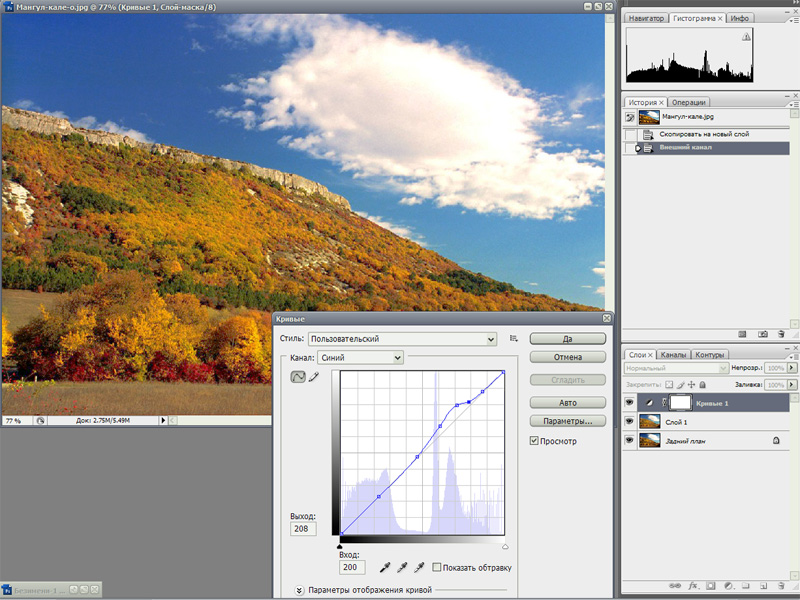Image resolution: width=800 pixels, height=600 pixels.
Task: Click the Да button
Action: point(568,339)
